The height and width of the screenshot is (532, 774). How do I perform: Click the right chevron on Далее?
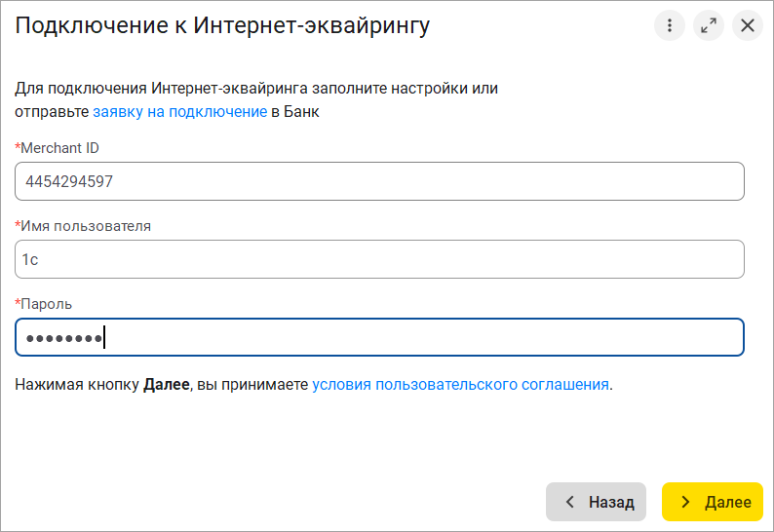pos(686,502)
